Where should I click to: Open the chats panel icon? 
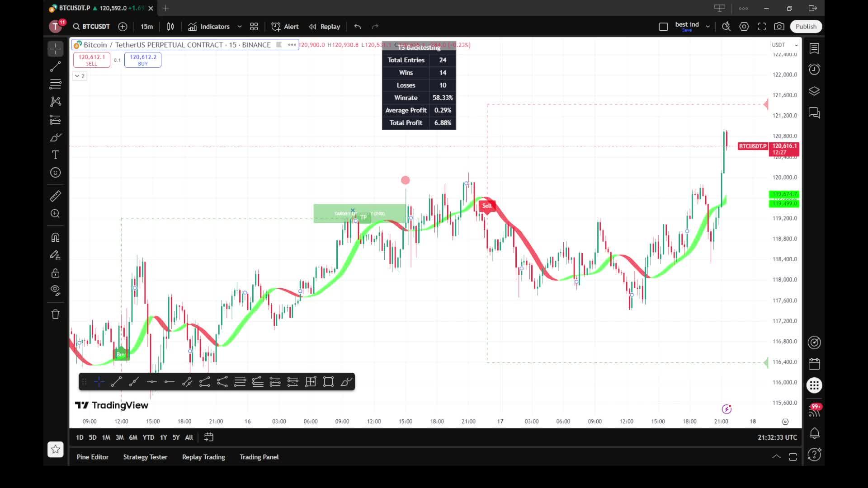[814, 113]
